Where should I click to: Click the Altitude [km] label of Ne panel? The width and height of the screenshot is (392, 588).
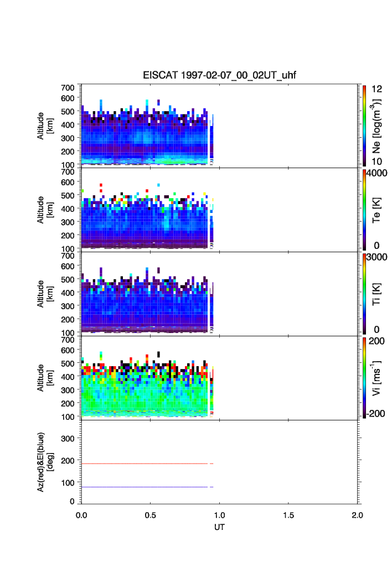pos(45,126)
